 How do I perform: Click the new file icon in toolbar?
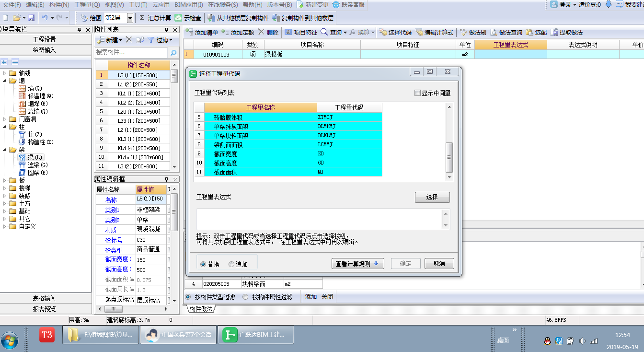tap(5, 18)
